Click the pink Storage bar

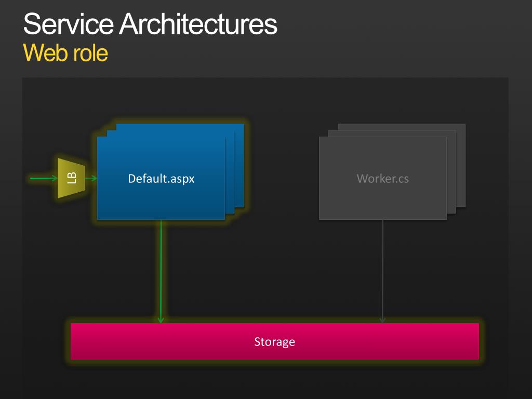point(274,341)
